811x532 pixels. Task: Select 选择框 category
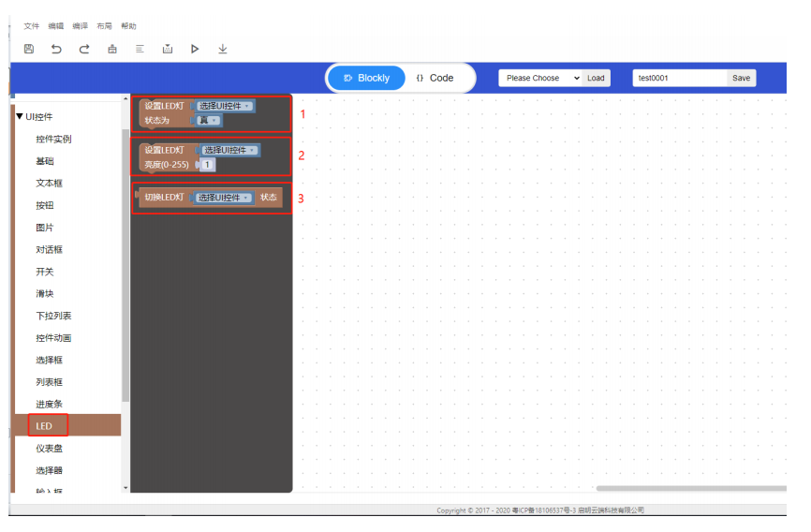tap(49, 360)
